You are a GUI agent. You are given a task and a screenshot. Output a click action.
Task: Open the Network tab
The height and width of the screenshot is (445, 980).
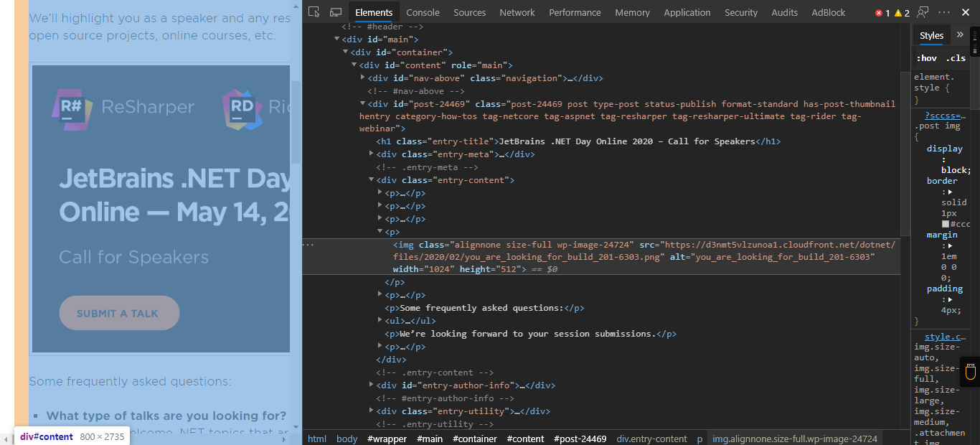517,12
